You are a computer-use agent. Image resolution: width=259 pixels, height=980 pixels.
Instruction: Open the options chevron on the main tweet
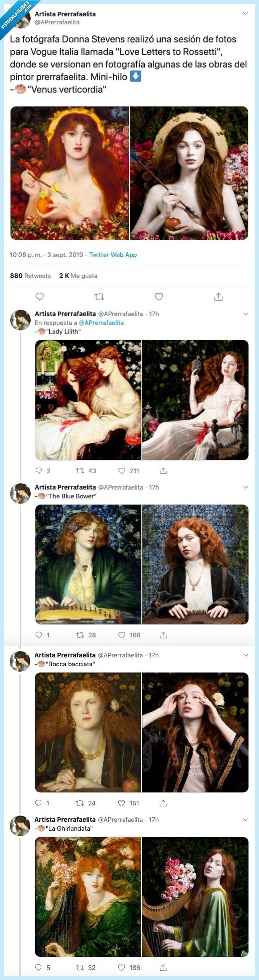tap(246, 12)
